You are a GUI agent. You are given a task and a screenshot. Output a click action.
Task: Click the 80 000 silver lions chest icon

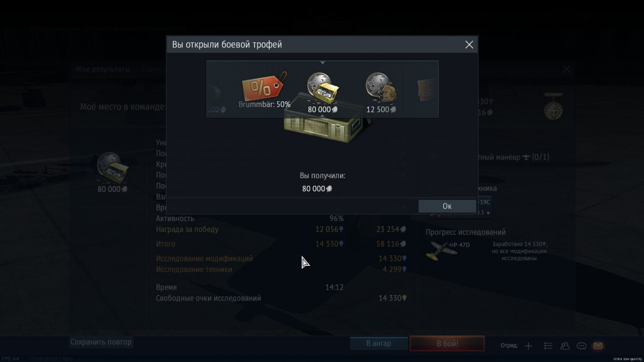point(323,88)
